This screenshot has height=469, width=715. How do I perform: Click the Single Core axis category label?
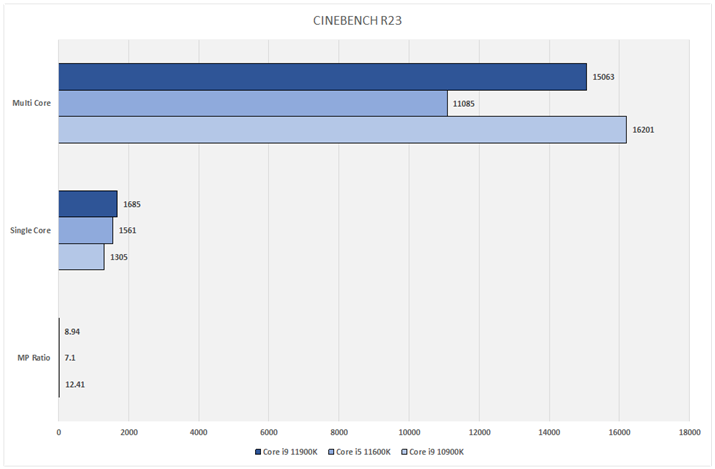click(29, 231)
